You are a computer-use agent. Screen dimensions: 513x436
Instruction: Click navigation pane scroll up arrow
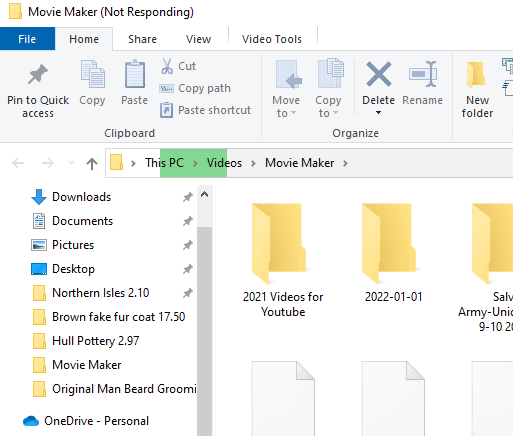tap(204, 194)
